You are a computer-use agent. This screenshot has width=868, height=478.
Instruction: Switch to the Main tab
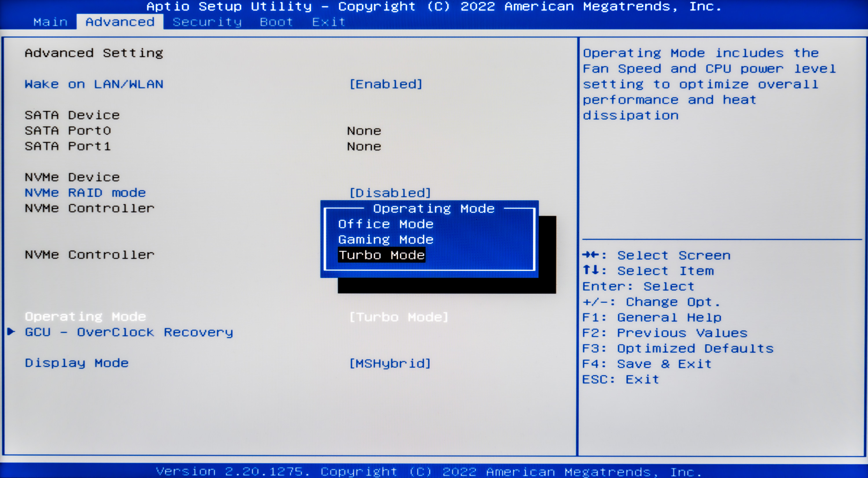(51, 22)
